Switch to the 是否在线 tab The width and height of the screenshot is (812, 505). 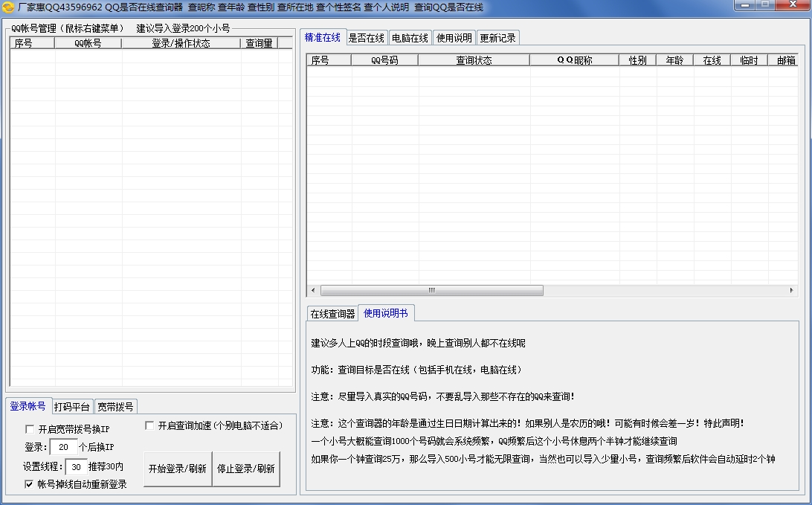(x=367, y=38)
